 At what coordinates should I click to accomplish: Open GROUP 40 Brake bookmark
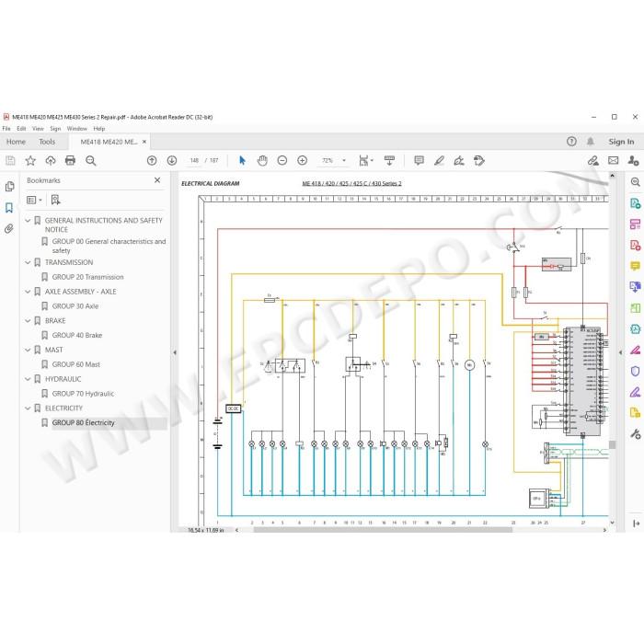pyautogui.click(x=77, y=336)
